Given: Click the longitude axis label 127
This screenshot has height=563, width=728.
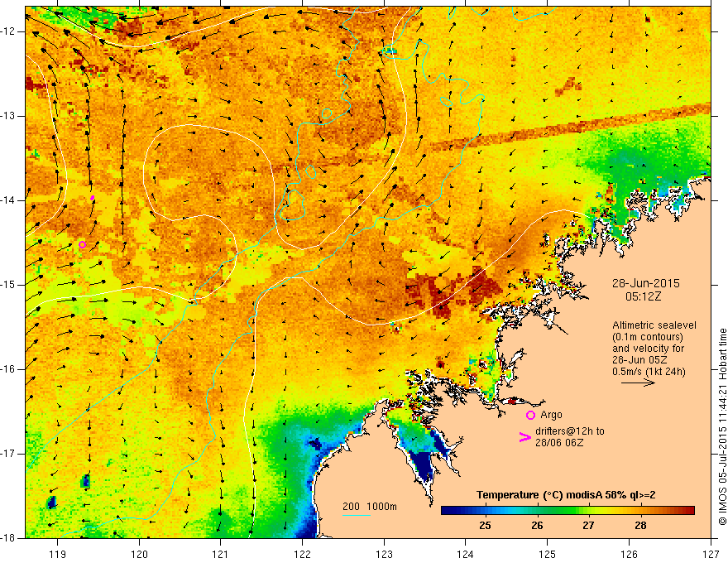Looking at the screenshot, I should point(711,554).
